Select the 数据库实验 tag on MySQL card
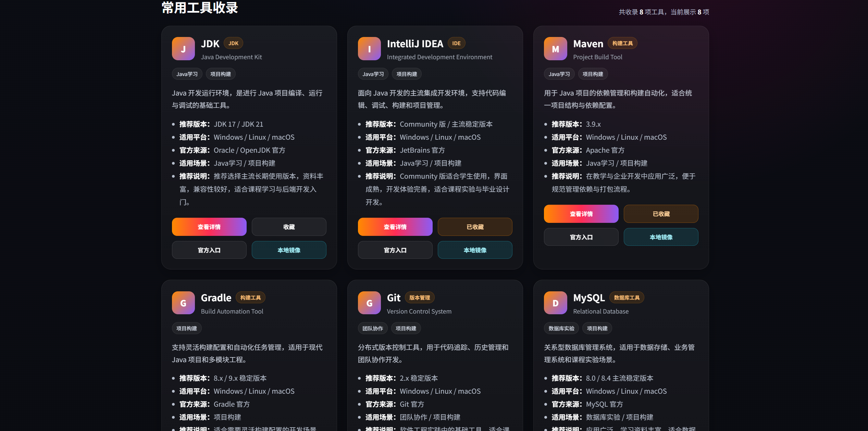This screenshot has height=431, width=868. coord(561,328)
